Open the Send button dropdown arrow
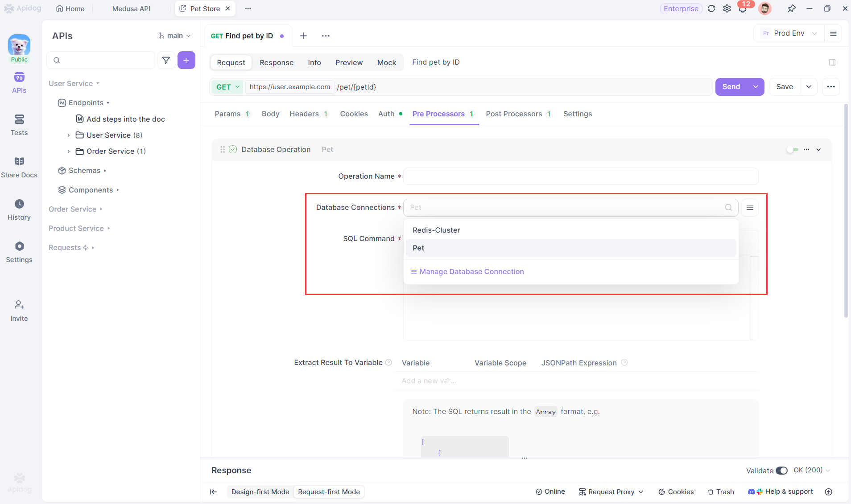851x504 pixels. (x=756, y=87)
